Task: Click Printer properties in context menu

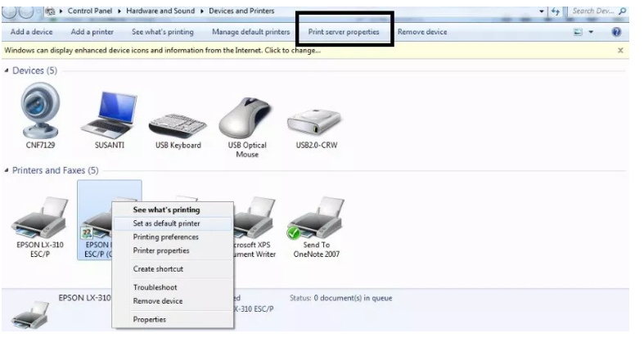Action: tap(161, 250)
